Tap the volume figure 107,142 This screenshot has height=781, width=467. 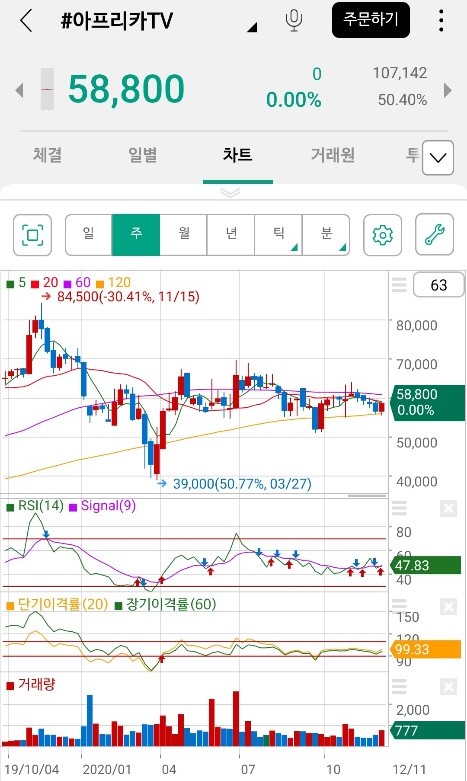400,73
